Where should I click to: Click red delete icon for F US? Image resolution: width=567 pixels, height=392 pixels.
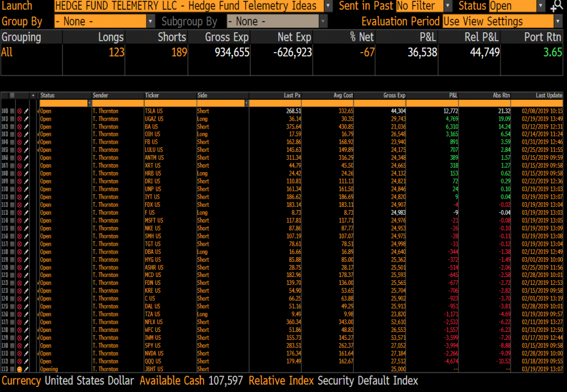pos(19,213)
